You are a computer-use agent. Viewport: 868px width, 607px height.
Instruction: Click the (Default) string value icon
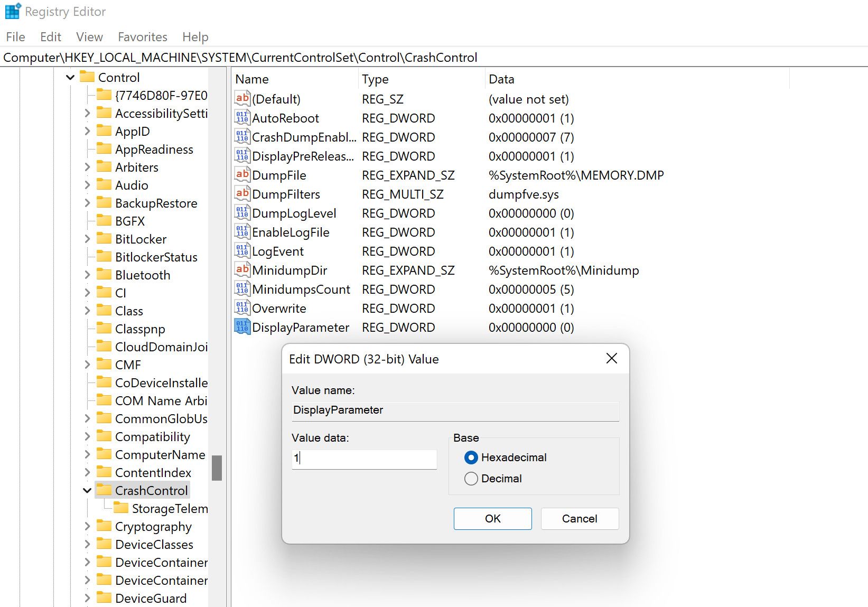coord(242,99)
